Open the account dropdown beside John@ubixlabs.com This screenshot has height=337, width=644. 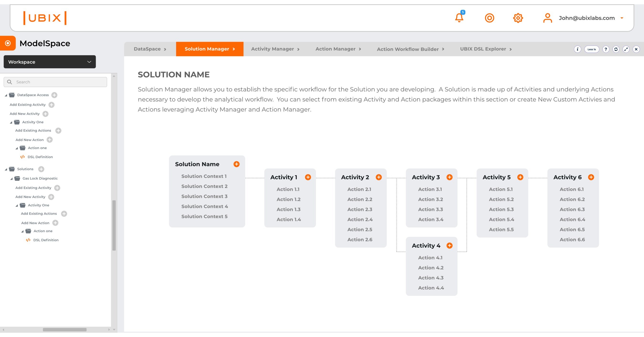coord(622,18)
